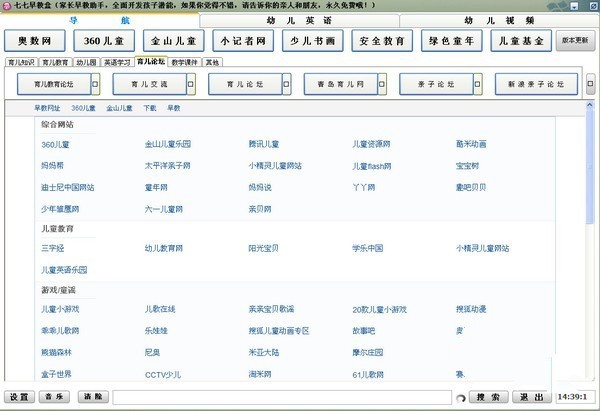Open the 腾讯儿童 link
600x411 pixels.
coord(264,144)
